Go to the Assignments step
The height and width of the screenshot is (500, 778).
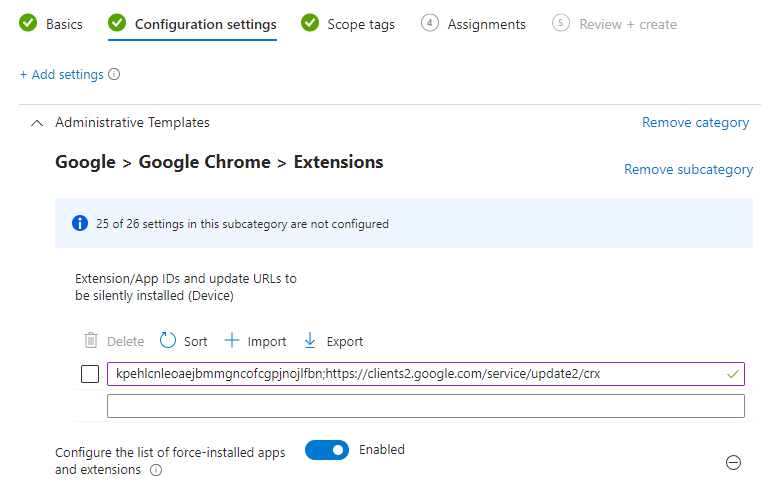[x=474, y=24]
